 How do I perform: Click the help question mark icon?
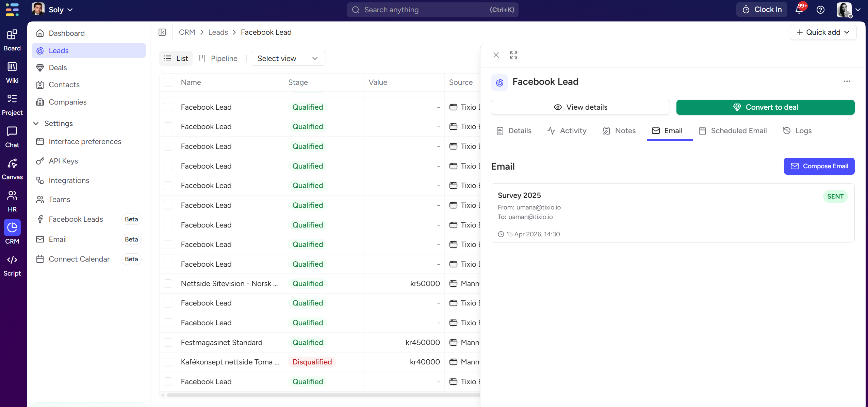tap(820, 10)
